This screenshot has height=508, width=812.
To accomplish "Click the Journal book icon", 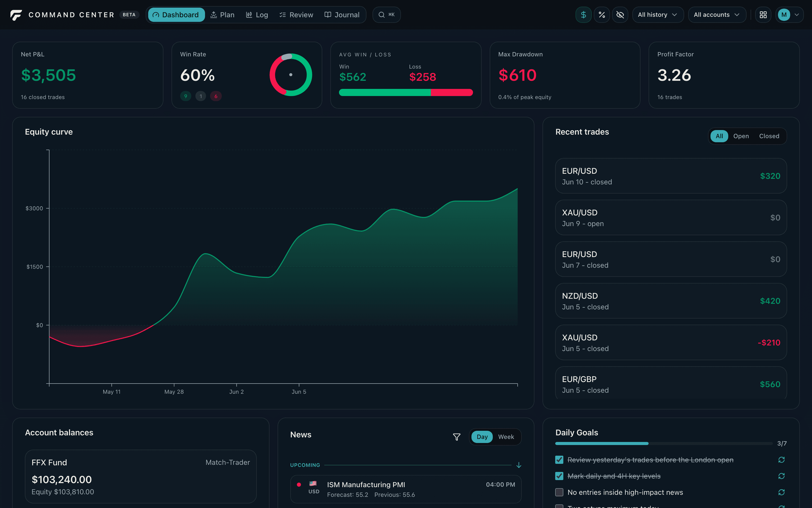I will tap(328, 15).
